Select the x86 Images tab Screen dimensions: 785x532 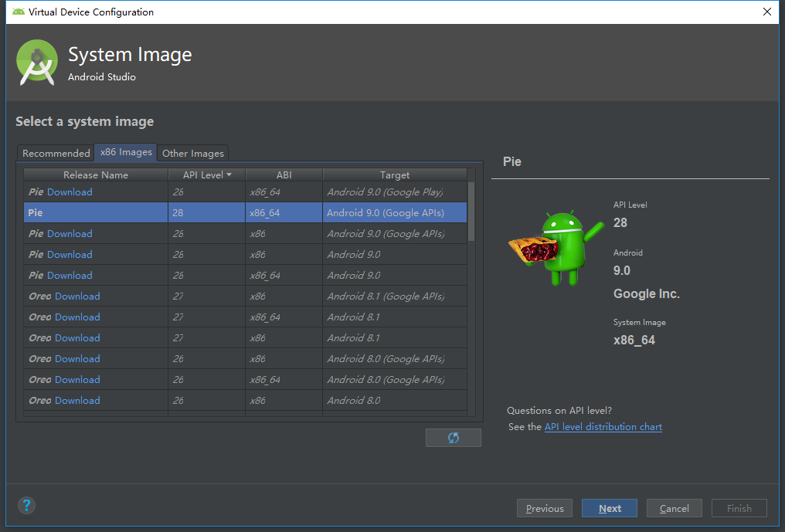click(126, 152)
